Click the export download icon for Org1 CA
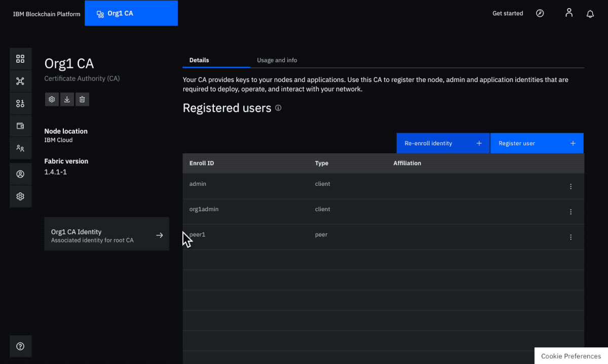 [x=67, y=99]
